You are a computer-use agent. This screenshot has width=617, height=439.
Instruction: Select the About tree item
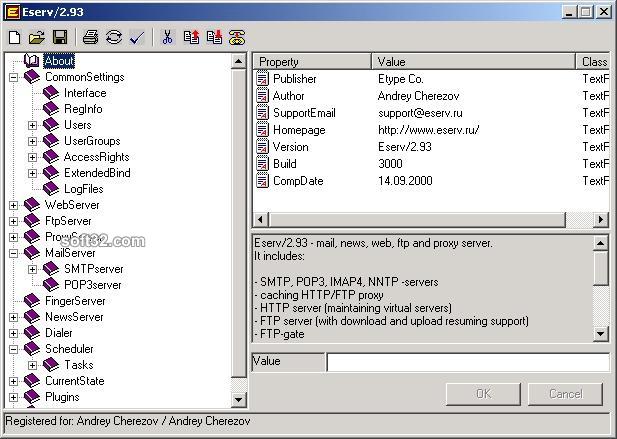[59, 61]
